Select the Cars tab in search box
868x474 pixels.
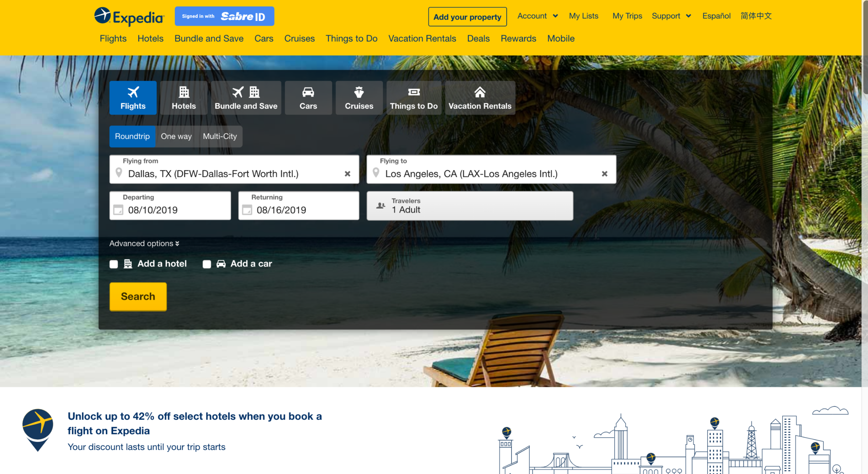[x=308, y=98]
